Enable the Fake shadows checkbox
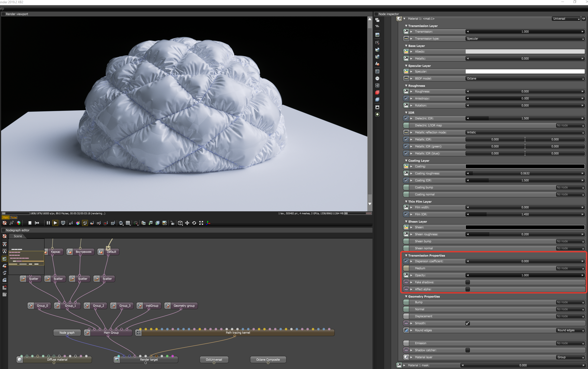 [x=468, y=282]
